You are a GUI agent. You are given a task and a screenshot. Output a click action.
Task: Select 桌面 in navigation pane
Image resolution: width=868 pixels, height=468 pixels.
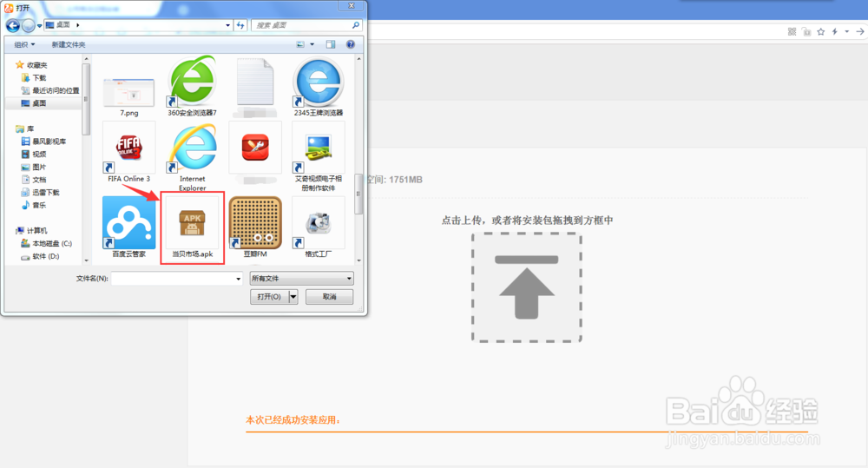(34, 103)
